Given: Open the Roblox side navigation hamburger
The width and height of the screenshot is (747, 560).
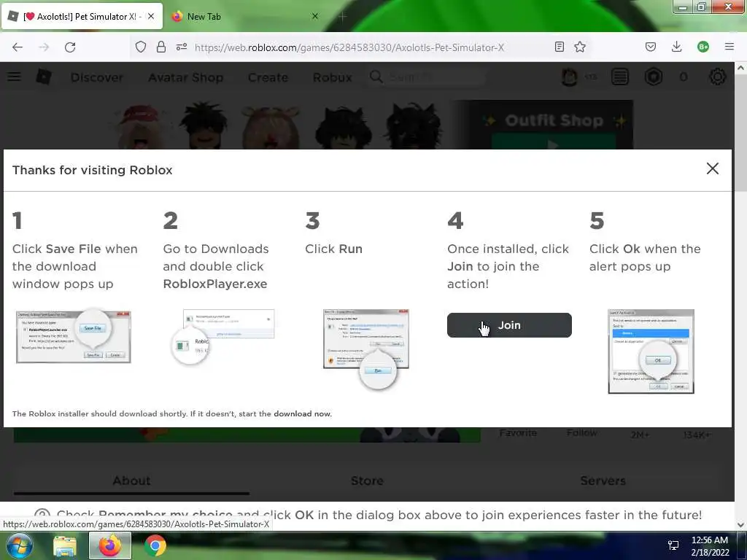Looking at the screenshot, I should coord(15,77).
